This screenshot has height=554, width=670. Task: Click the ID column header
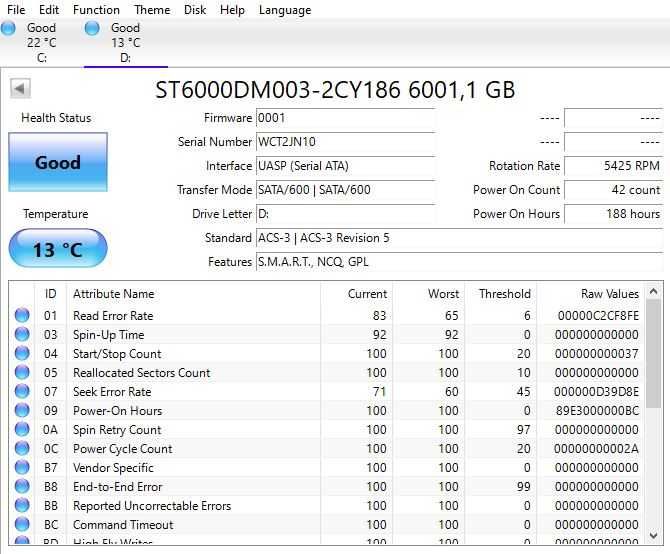pyautogui.click(x=50, y=294)
